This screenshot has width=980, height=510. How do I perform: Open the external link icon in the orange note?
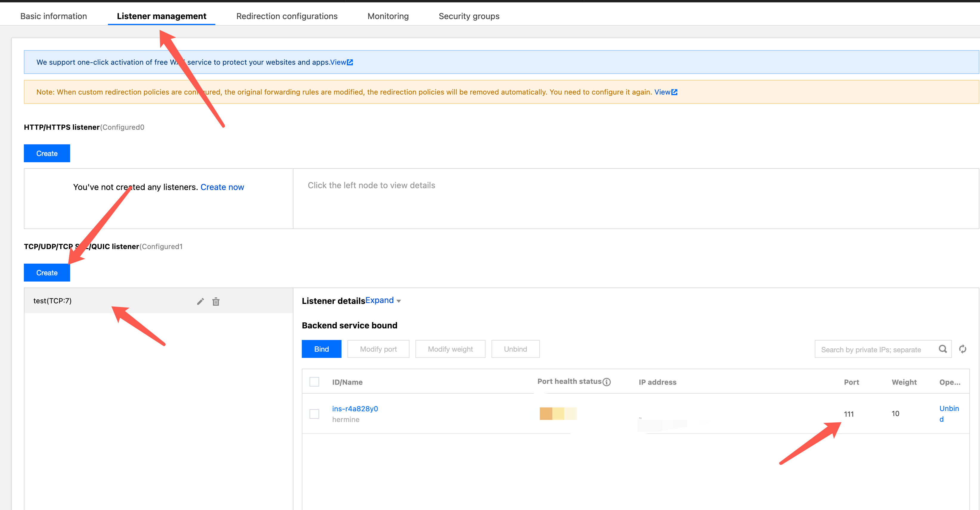point(675,92)
